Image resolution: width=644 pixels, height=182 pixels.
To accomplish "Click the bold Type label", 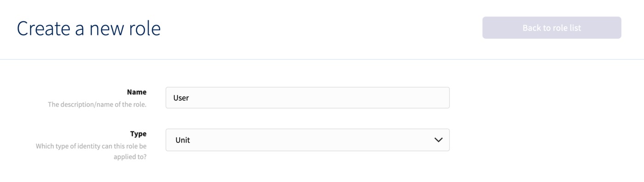I will pos(138,134).
